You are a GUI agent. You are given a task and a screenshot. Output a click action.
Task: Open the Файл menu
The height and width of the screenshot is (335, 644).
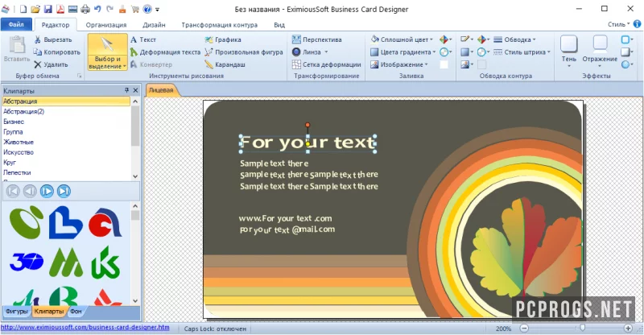pyautogui.click(x=16, y=25)
